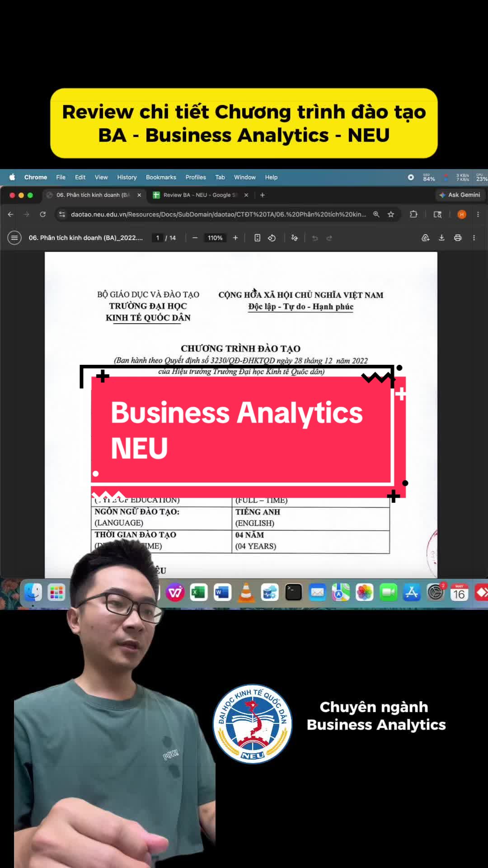Open the Chrome app menu
The image size is (488, 868).
(36, 177)
